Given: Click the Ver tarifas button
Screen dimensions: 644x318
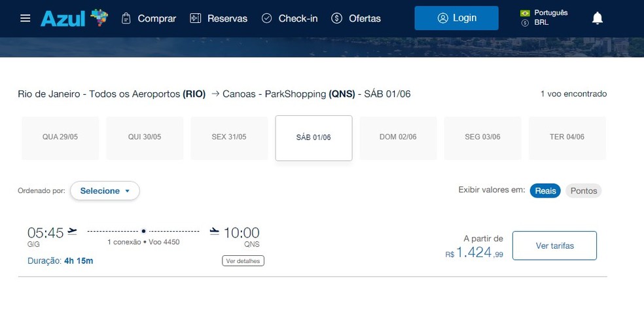Looking at the screenshot, I should 554,245.
